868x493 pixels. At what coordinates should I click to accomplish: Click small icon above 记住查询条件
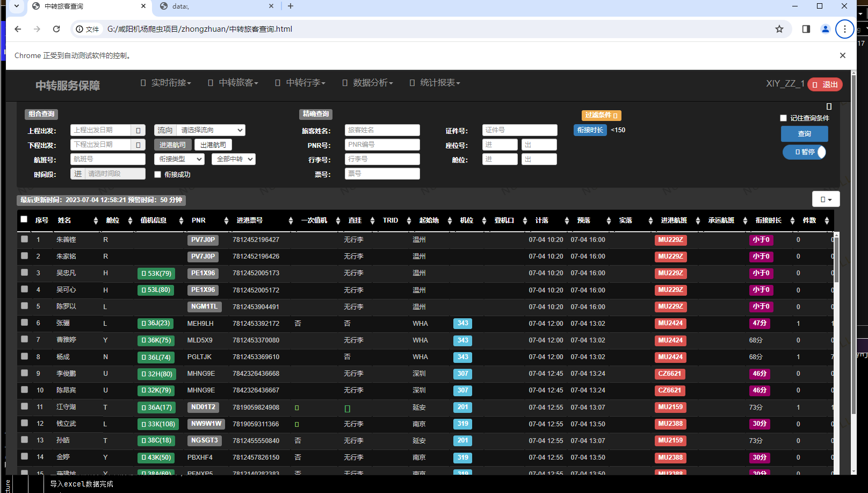tap(829, 106)
